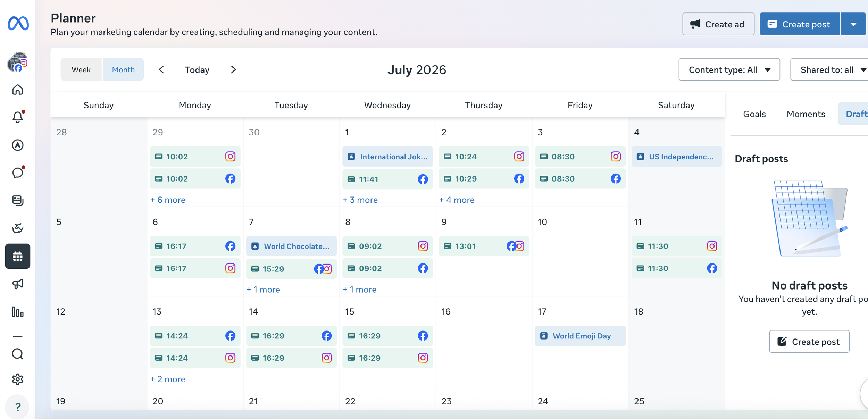Viewport: 868px width, 419px height.
Task: Select the July 16 day cell
Action: (484, 341)
